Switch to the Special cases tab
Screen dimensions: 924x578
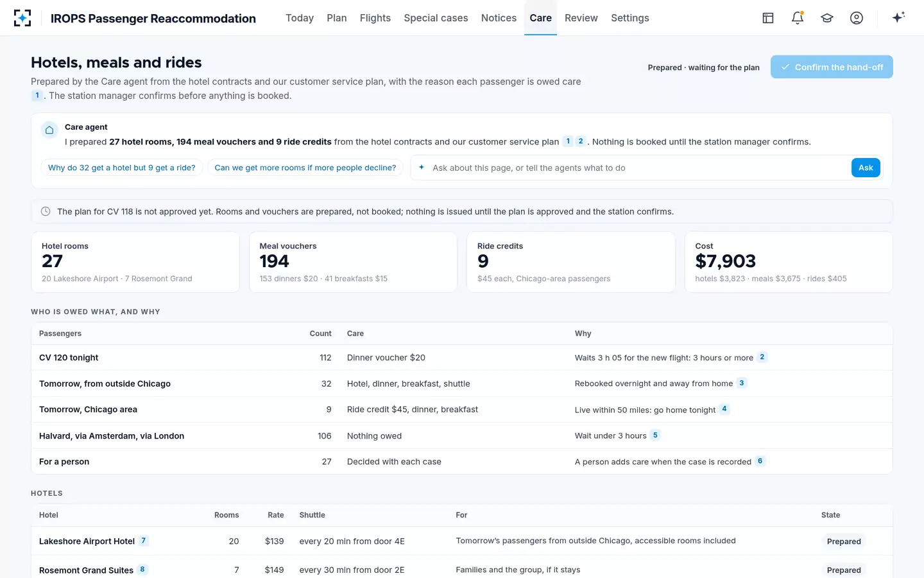436,18
